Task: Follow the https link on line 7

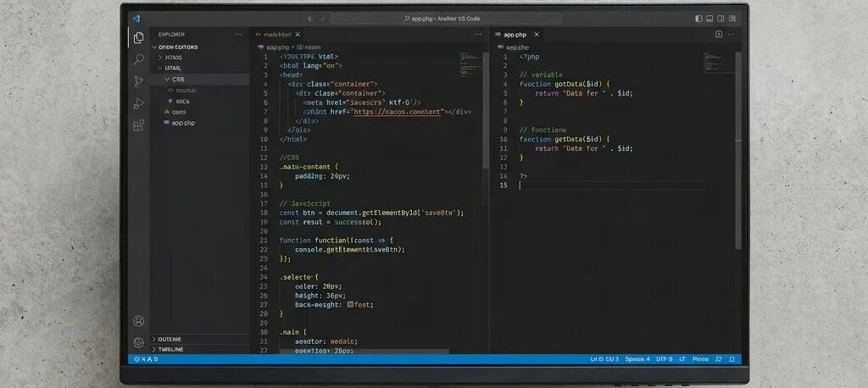Action: click(398, 111)
